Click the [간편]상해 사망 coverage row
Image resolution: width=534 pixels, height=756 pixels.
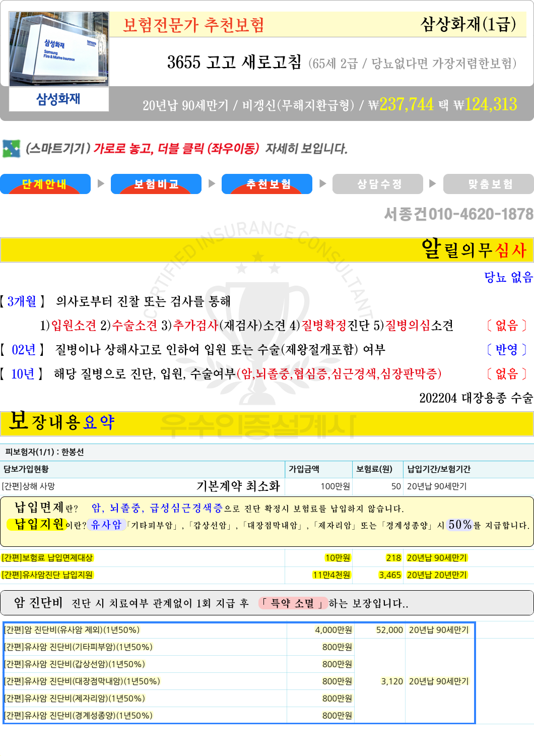coord(267,486)
